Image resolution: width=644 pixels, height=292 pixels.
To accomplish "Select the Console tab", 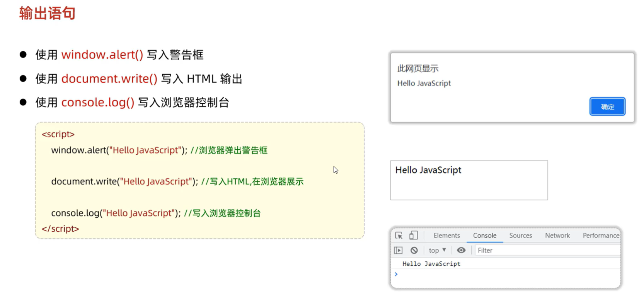I will (484, 236).
